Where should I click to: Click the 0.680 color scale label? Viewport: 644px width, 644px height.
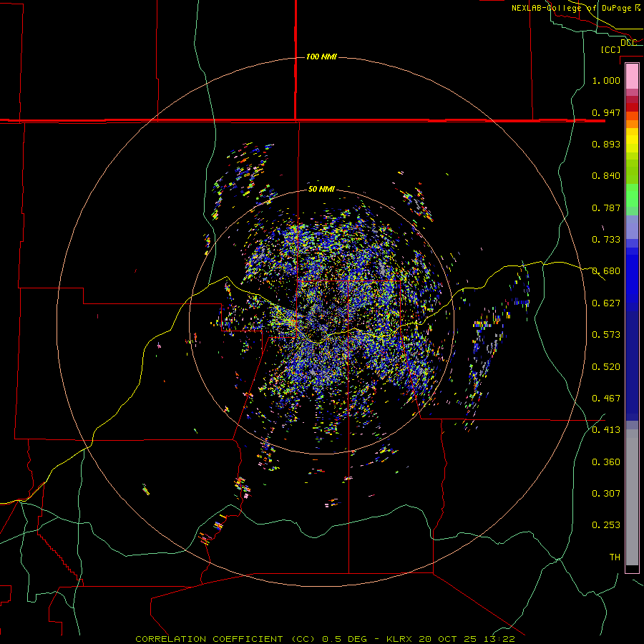pyautogui.click(x=606, y=271)
